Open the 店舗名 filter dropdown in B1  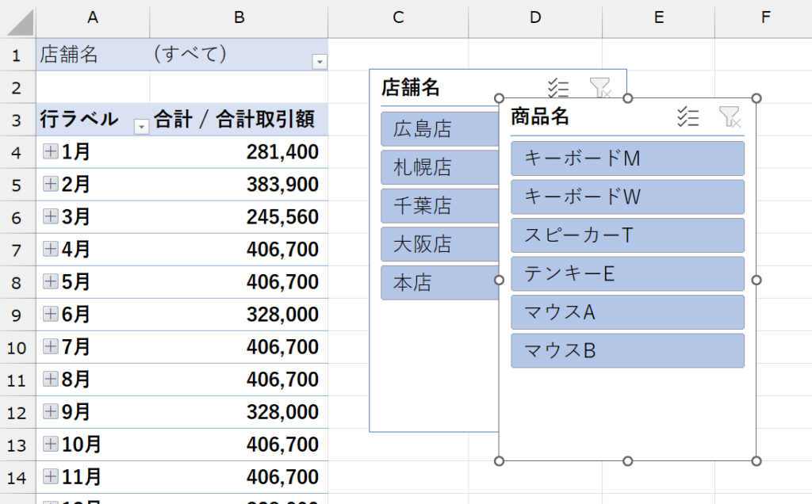[x=319, y=61]
